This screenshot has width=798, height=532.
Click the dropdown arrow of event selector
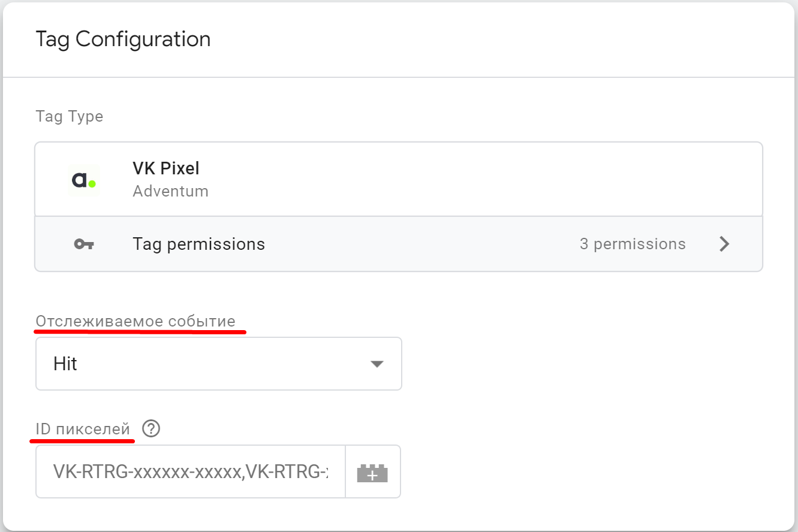pos(377,364)
